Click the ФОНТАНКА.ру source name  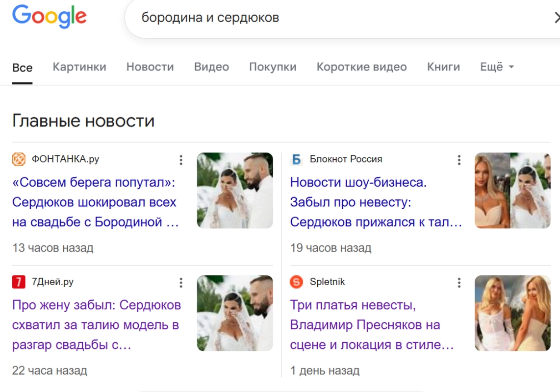65,159
